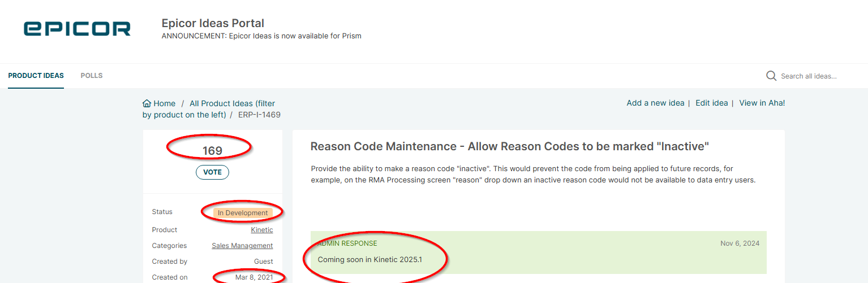The width and height of the screenshot is (868, 283).
Task: Click Add a new idea
Action: tap(655, 103)
